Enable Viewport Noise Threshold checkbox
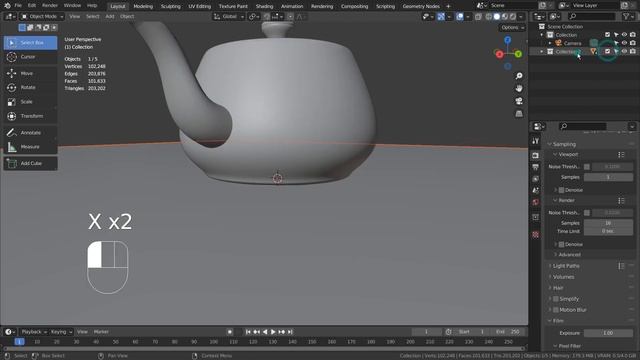This screenshot has height=360, width=640. (587, 167)
